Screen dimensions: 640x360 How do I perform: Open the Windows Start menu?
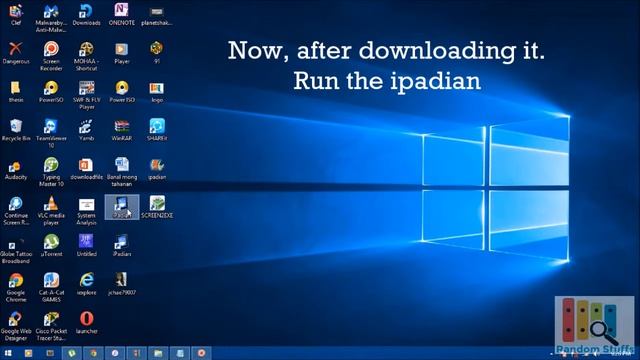pyautogui.click(x=8, y=353)
